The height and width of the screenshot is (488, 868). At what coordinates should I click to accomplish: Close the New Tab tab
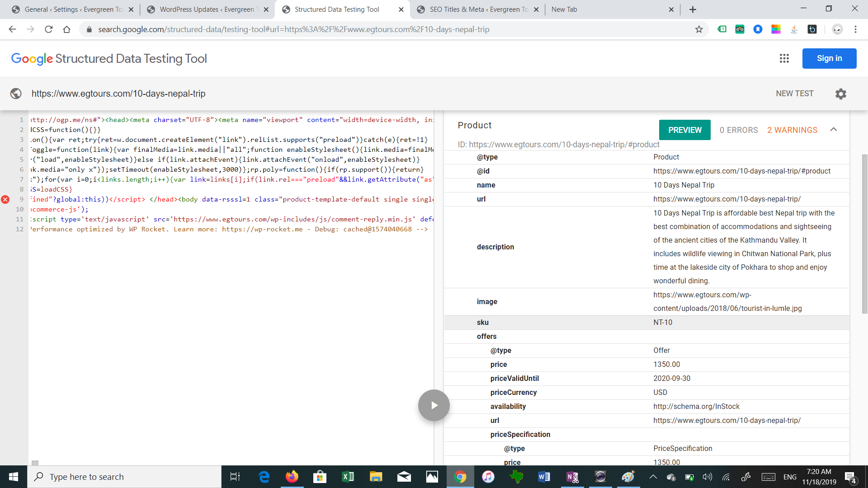[x=671, y=9]
